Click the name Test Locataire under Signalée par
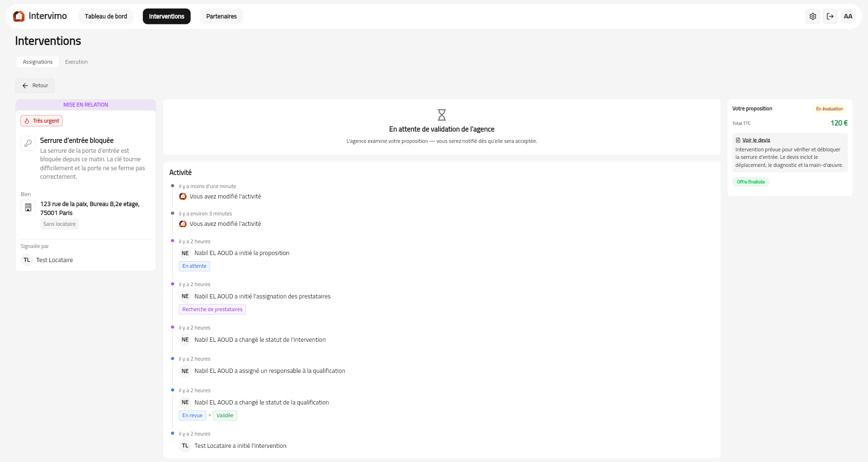Screen dimensions: 868x462 (55, 260)
